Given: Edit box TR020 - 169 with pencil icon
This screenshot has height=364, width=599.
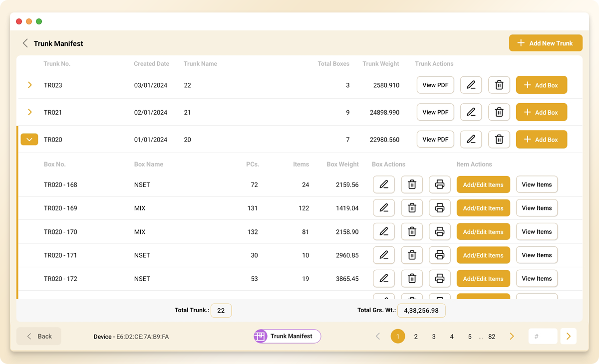Looking at the screenshot, I should tap(384, 208).
